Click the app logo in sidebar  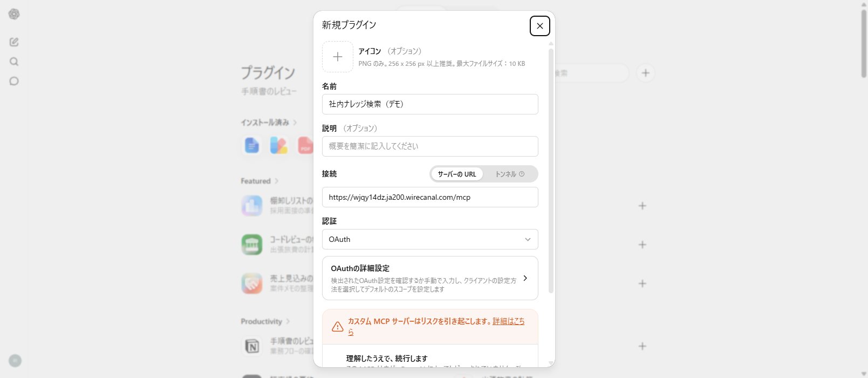tap(14, 14)
